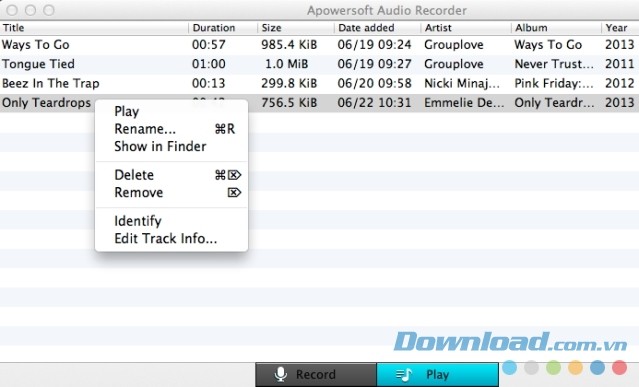Click the 06/20 09:58 date cell
Image resolution: width=639 pixels, height=387 pixels.
pos(374,83)
